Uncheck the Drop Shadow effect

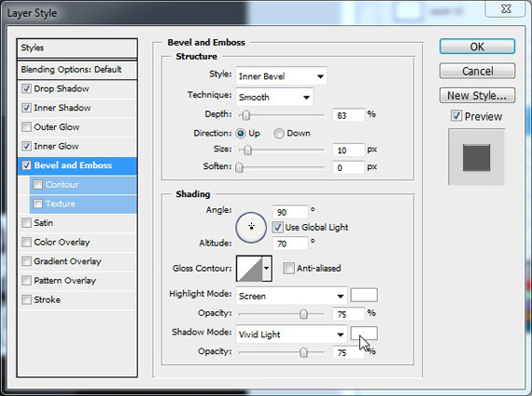[x=26, y=89]
